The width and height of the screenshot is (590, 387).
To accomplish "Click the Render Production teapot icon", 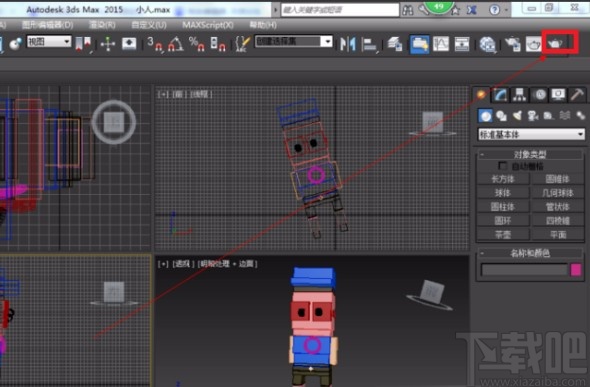I will click(x=555, y=43).
